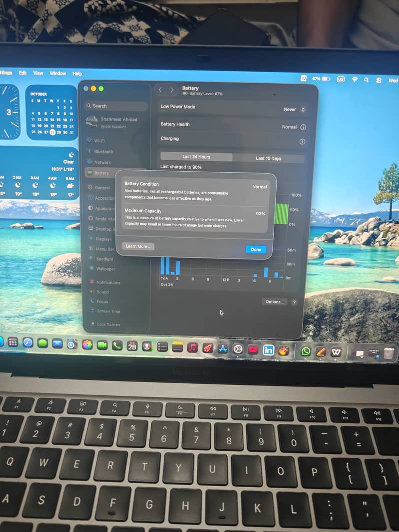399x532 pixels.
Task: Open Reminders in the Dock
Action: coord(162,347)
